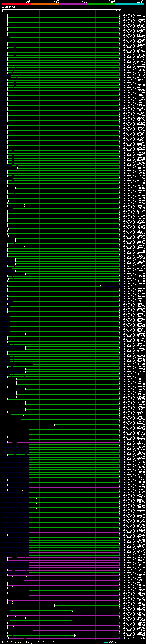Click the UniRef100_P26574 label
146x644 pixels.
[x=133, y=256]
